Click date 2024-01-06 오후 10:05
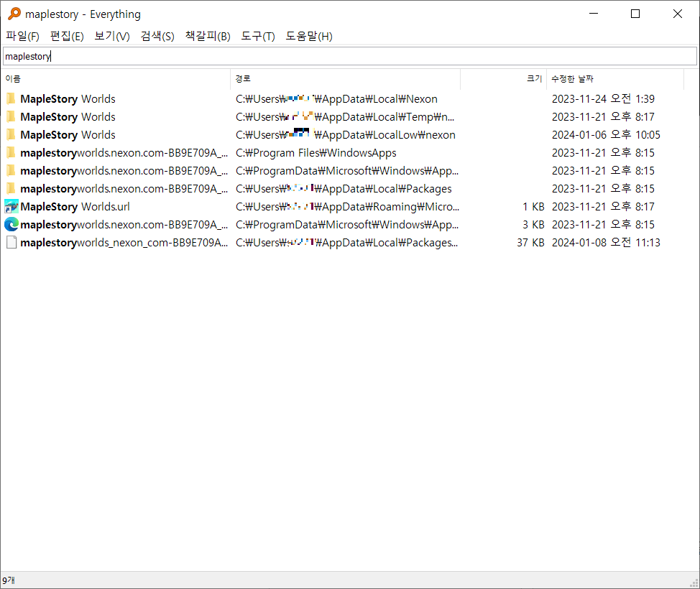 tap(606, 135)
